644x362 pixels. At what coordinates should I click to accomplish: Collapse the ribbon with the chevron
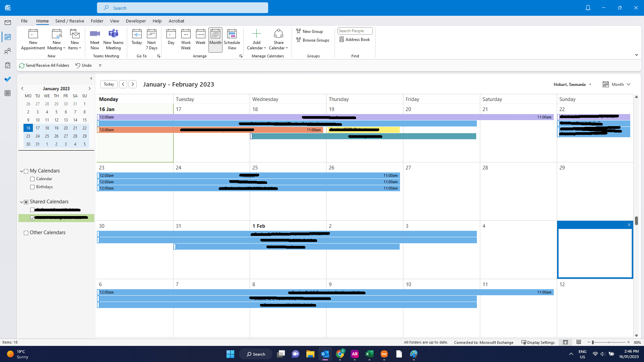636,55
